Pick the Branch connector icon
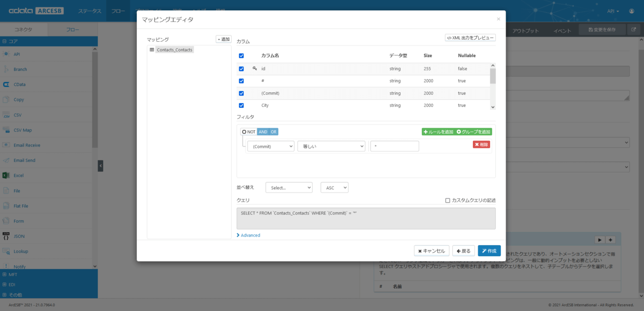Image resolution: width=644 pixels, height=311 pixels. point(6,69)
